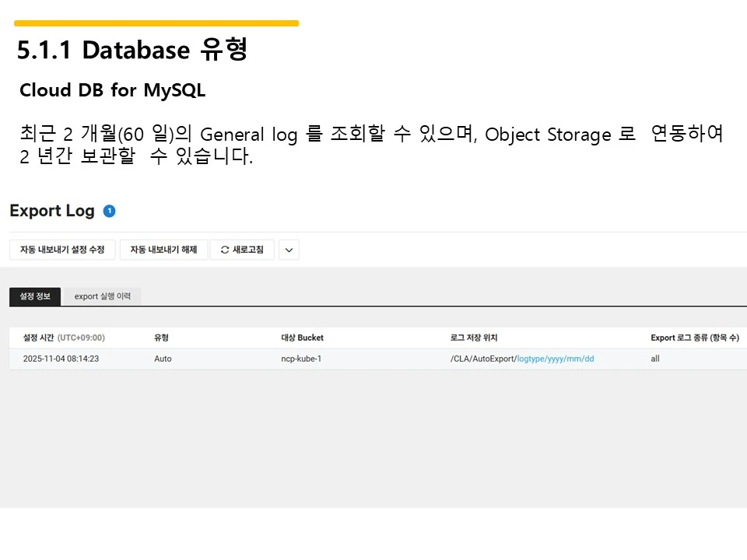Expand the toolbar arrow menu next to refresh
This screenshot has width=747, height=560.
(289, 250)
